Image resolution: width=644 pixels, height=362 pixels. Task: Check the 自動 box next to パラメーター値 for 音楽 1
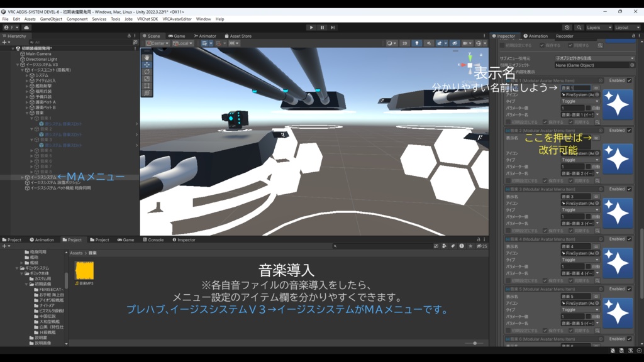tap(587, 108)
